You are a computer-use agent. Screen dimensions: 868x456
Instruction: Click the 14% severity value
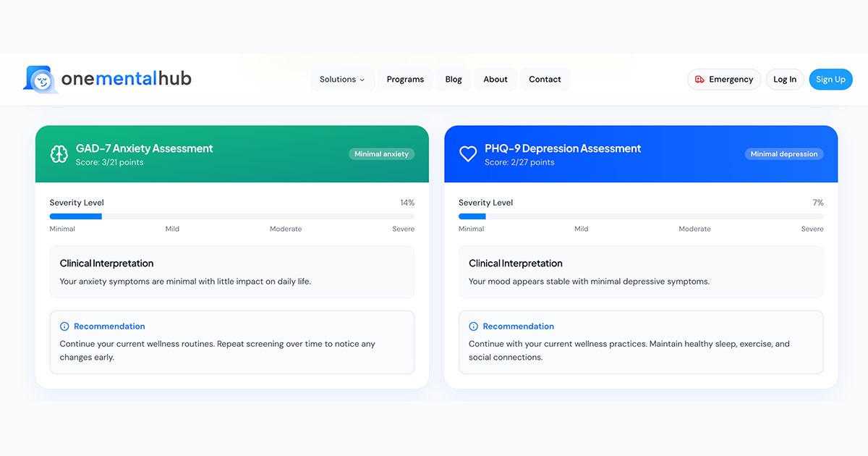click(x=407, y=203)
